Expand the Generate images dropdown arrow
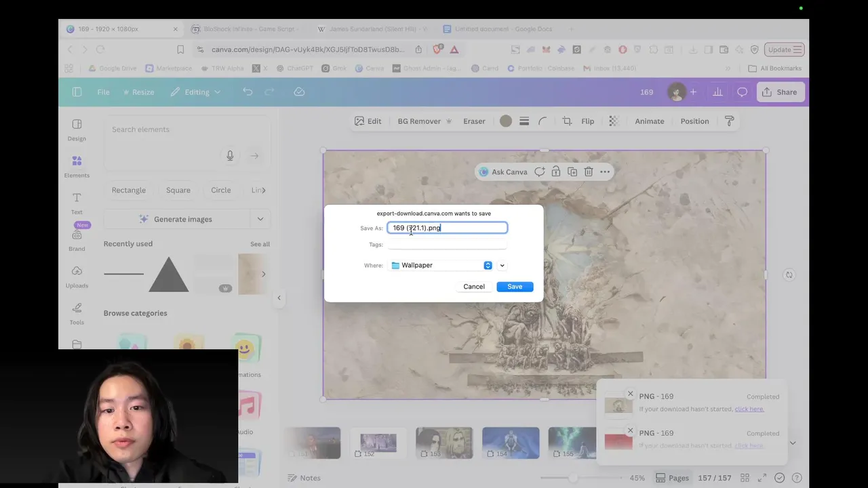Viewport: 868px width, 488px height. tap(260, 219)
